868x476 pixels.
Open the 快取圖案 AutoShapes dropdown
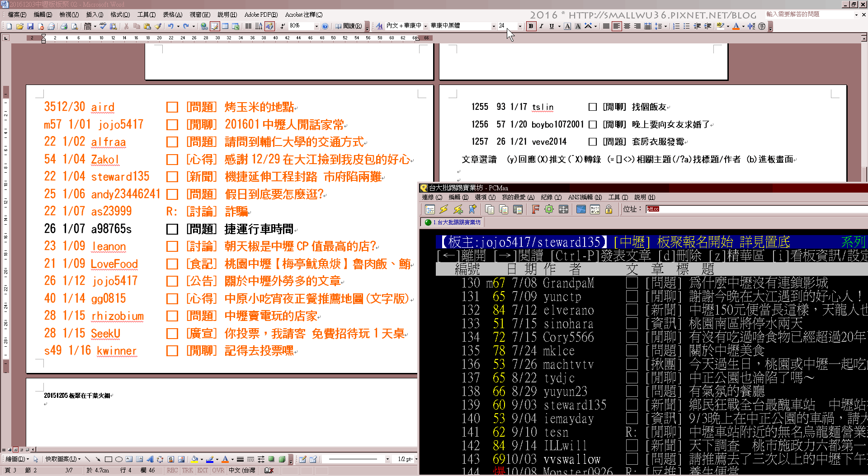(x=63, y=459)
